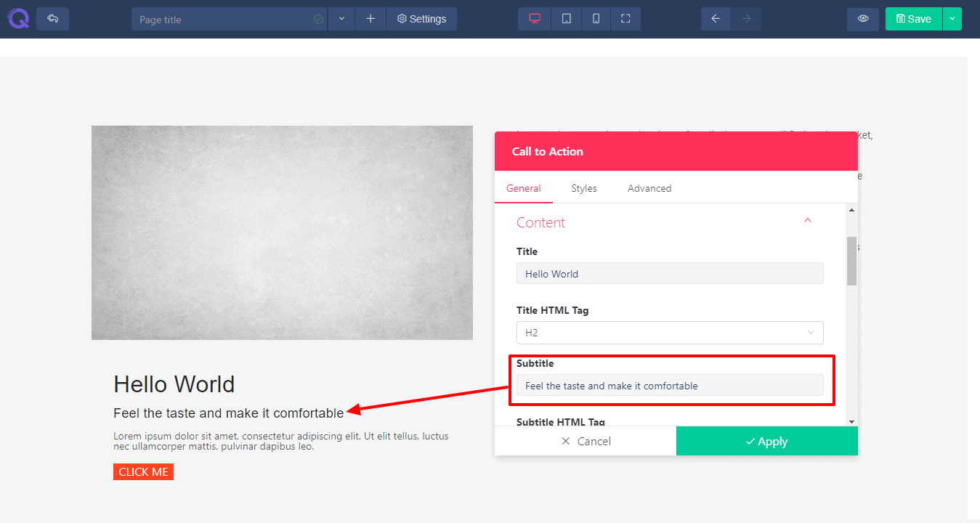The width and height of the screenshot is (980, 523).
Task: Open the dropdown next to page title
Action: (341, 19)
